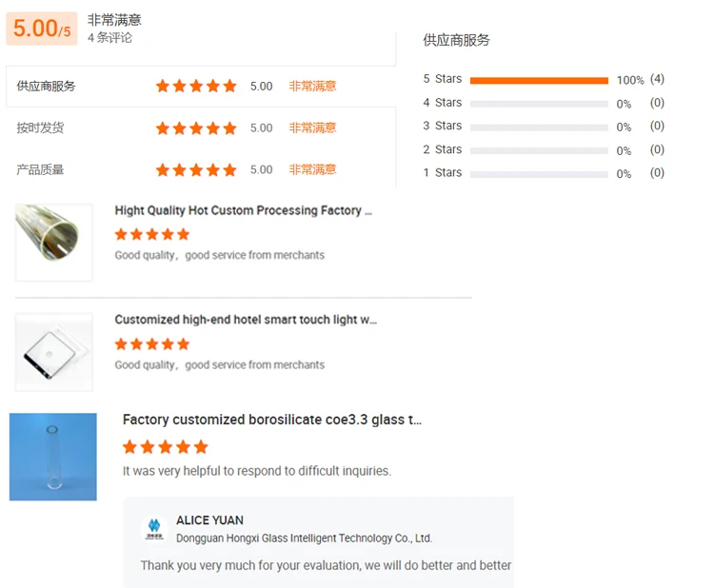
Task: Click the 4 条评论 review count
Action: coord(109,38)
